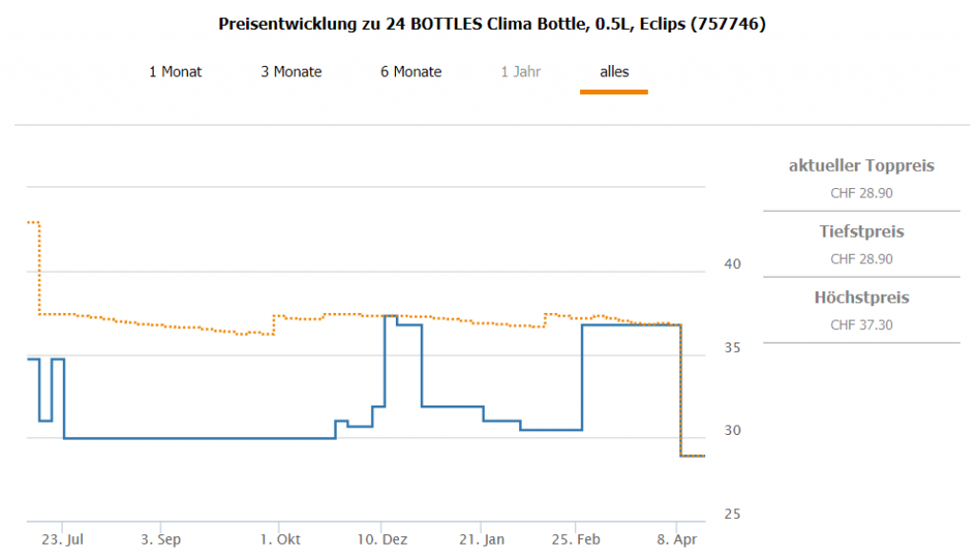Click the "Höchstpreis" heading

click(862, 298)
